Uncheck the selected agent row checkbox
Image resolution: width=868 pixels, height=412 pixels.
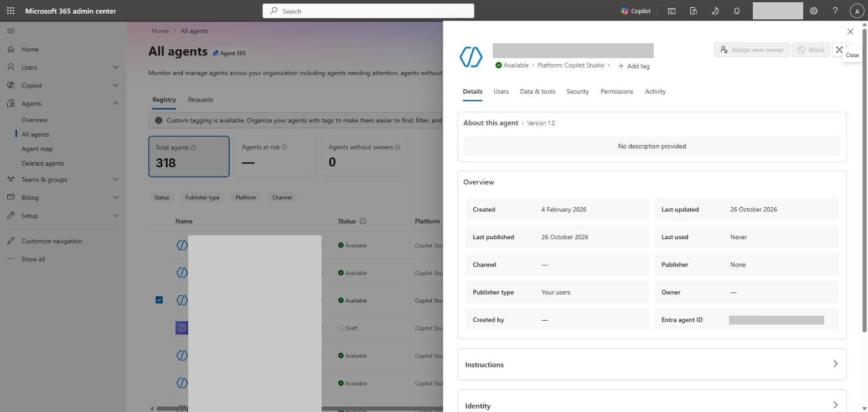(x=159, y=300)
